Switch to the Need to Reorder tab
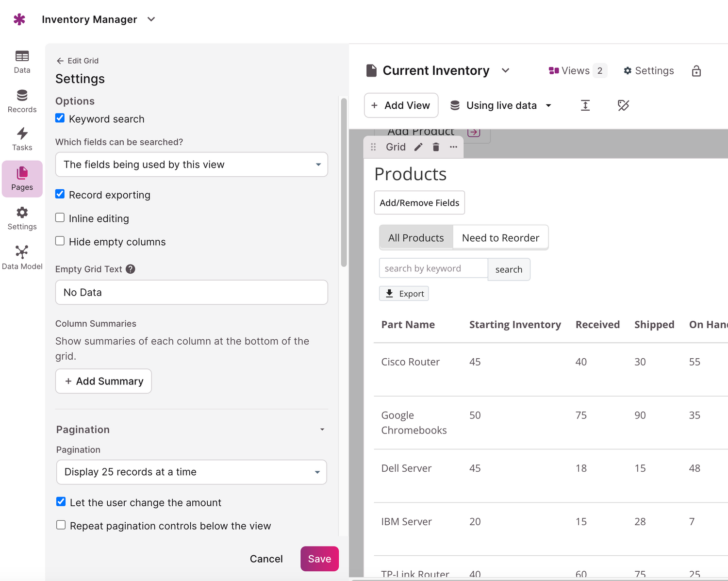The image size is (728, 581). point(500,238)
